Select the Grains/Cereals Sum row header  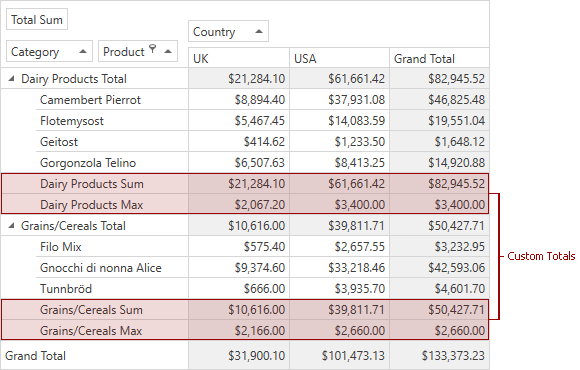(112, 309)
